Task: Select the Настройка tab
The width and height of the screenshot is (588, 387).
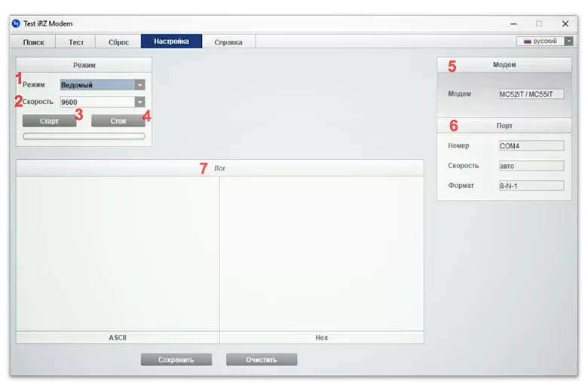Action: (171, 41)
